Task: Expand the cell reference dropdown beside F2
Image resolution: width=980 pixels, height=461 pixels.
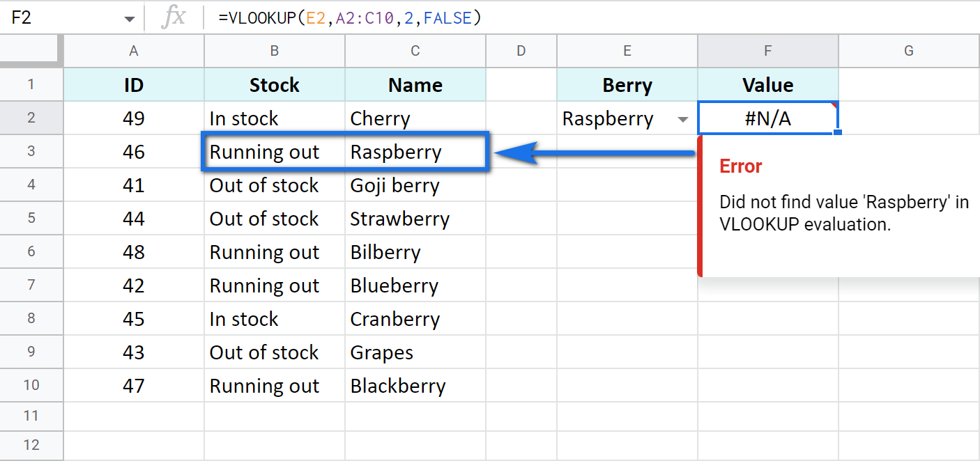Action: [130, 17]
